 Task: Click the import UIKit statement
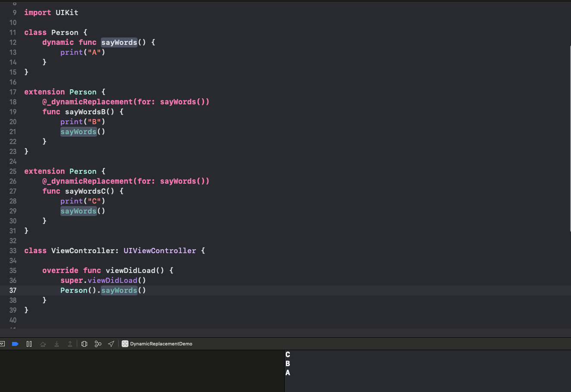[x=51, y=13]
